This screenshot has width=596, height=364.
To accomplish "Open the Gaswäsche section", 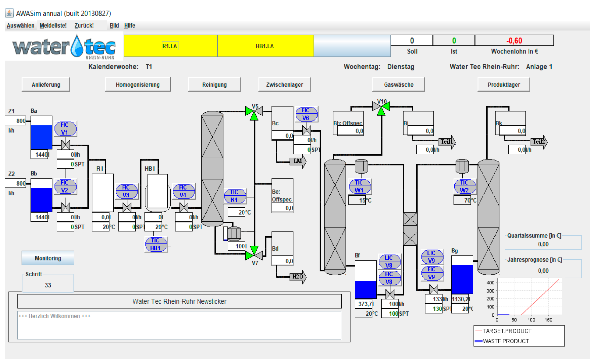I will tap(398, 85).
